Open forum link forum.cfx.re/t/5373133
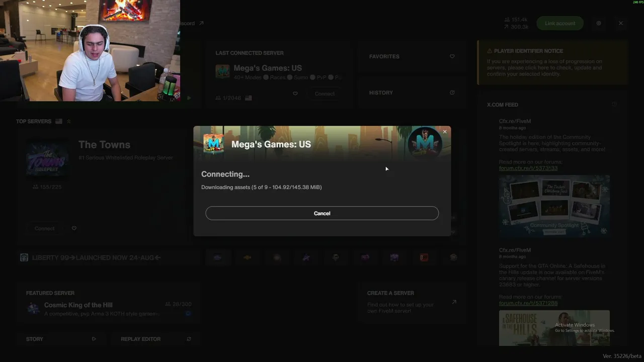This screenshot has height=362, width=644. point(528,168)
